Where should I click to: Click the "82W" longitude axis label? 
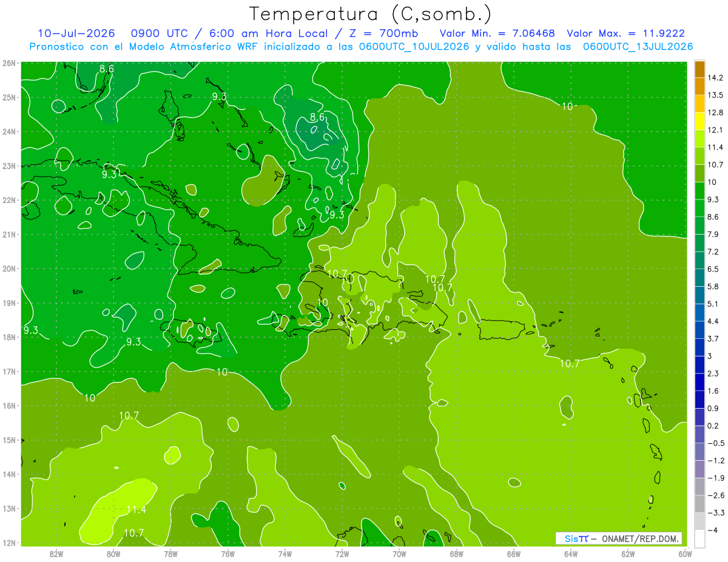tap(56, 554)
